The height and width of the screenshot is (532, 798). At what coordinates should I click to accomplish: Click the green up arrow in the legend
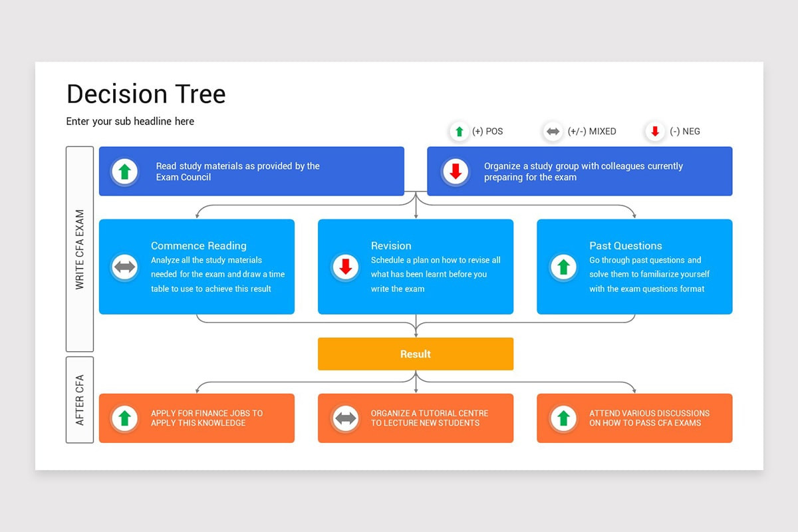coord(459,132)
